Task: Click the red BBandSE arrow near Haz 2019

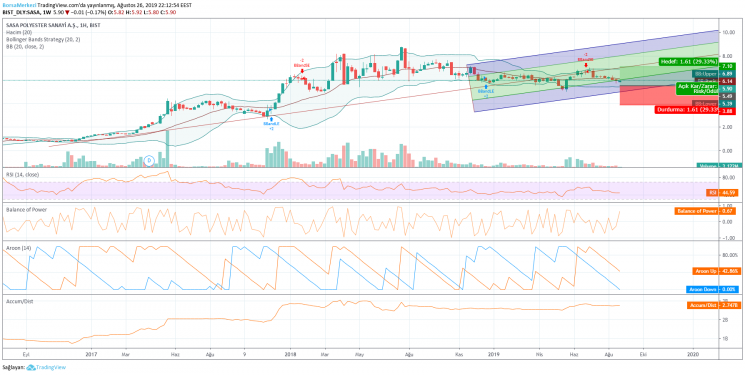Action: (586, 65)
